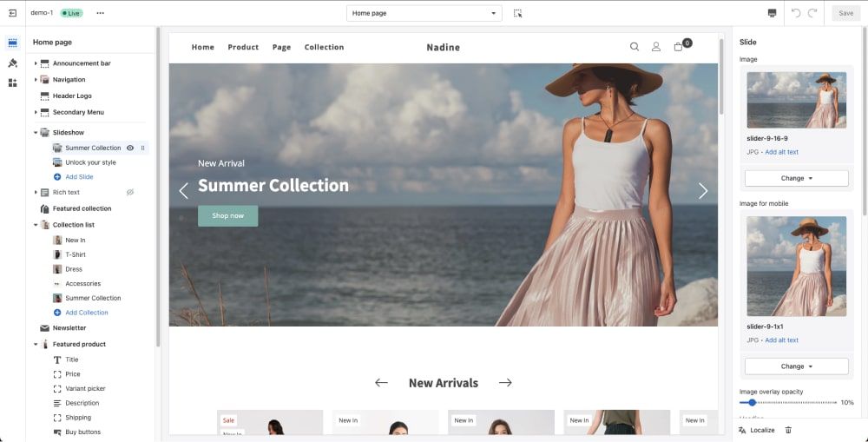Click New Arrivals left arrow
Screen dimensions: 868x442
tap(381, 383)
